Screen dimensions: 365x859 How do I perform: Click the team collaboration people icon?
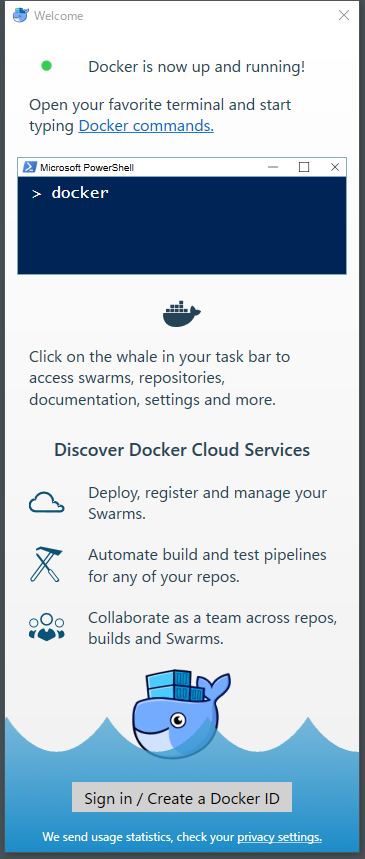coord(47,627)
